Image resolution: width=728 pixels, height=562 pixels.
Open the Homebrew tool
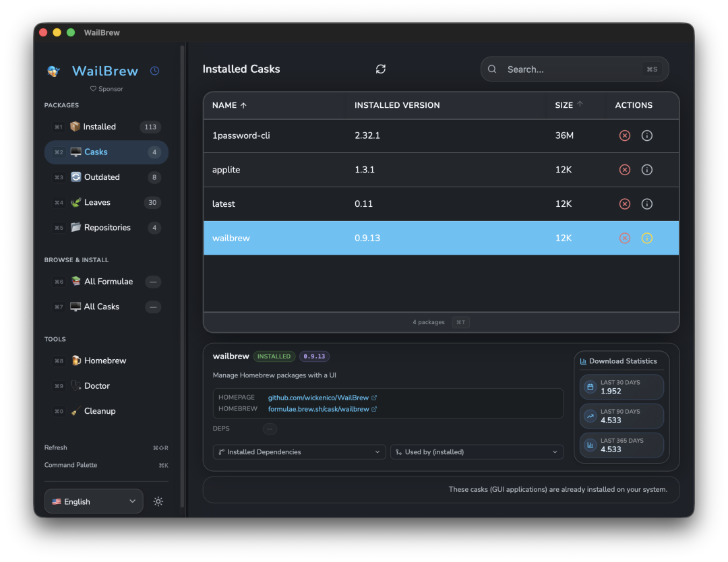(107, 361)
